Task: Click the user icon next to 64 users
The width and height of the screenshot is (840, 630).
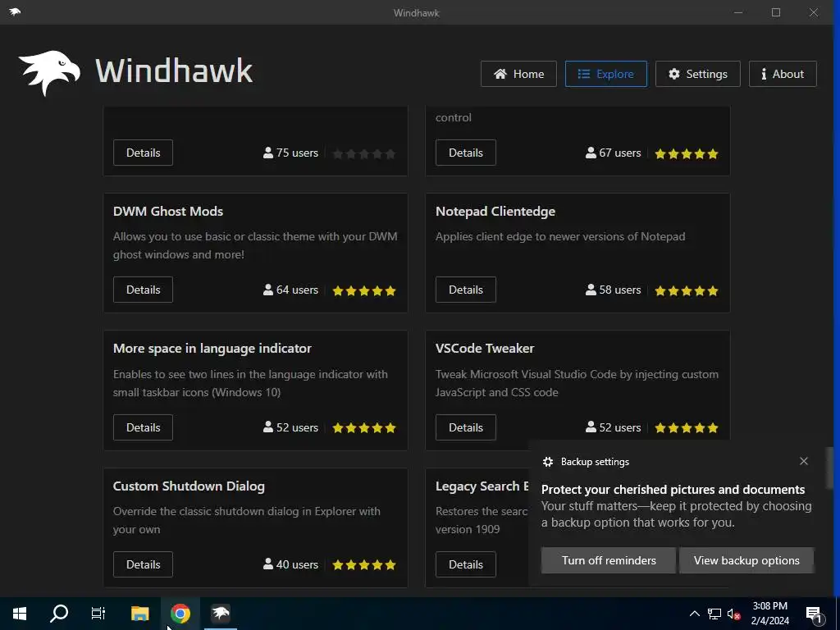Action: (x=268, y=290)
